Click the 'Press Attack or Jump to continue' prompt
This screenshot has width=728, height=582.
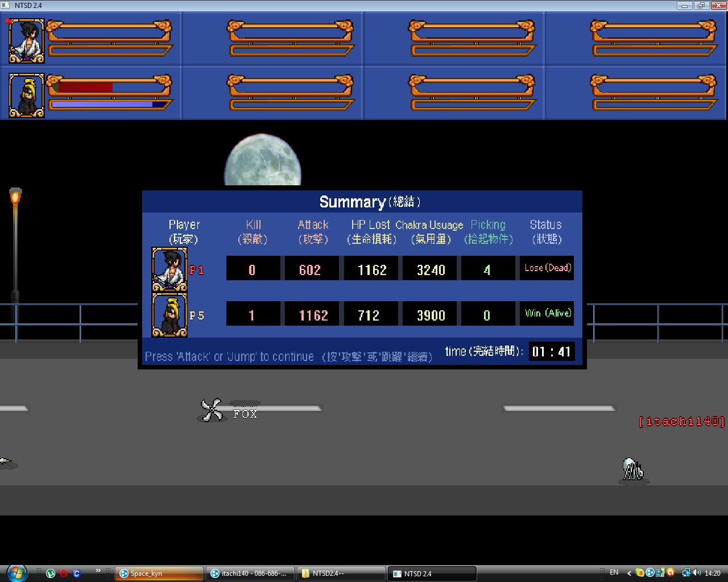288,356
